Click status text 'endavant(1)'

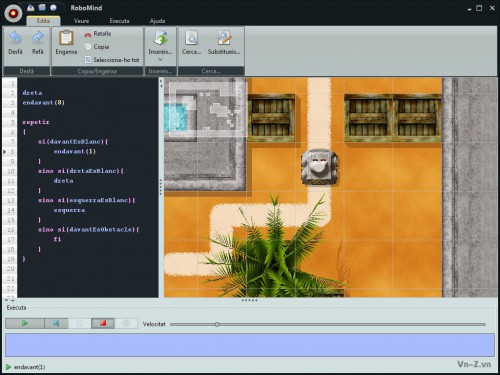pos(29,367)
